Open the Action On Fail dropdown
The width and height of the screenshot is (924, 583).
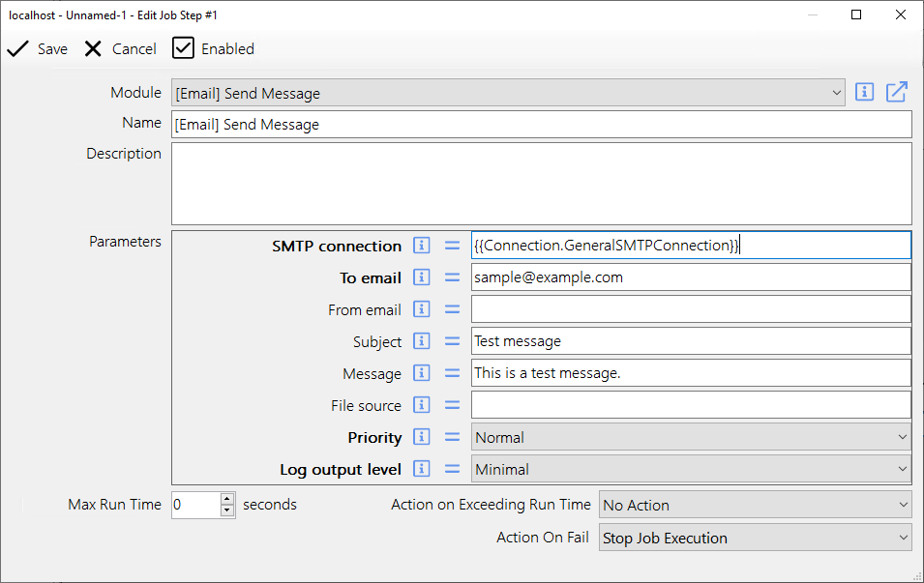tap(755, 538)
